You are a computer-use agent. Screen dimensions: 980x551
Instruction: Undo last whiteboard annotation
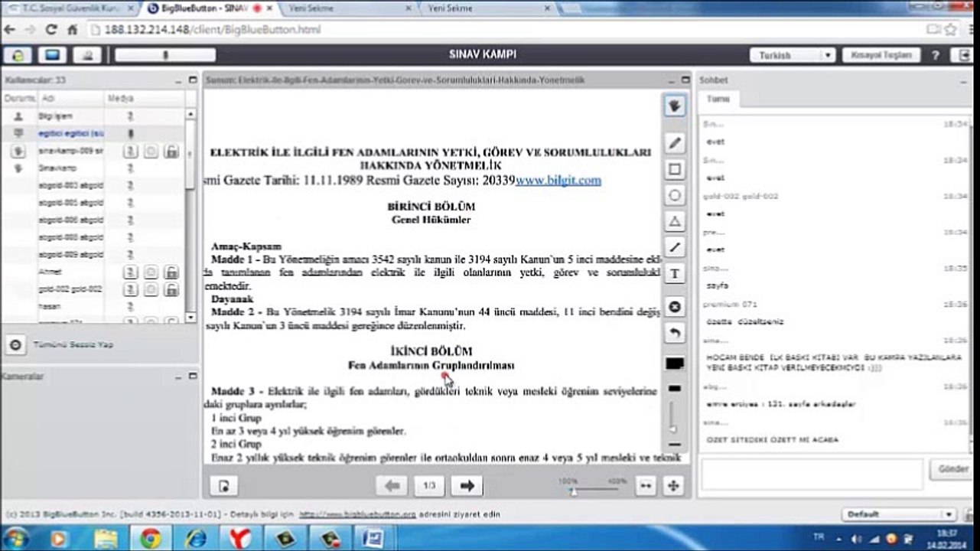675,333
